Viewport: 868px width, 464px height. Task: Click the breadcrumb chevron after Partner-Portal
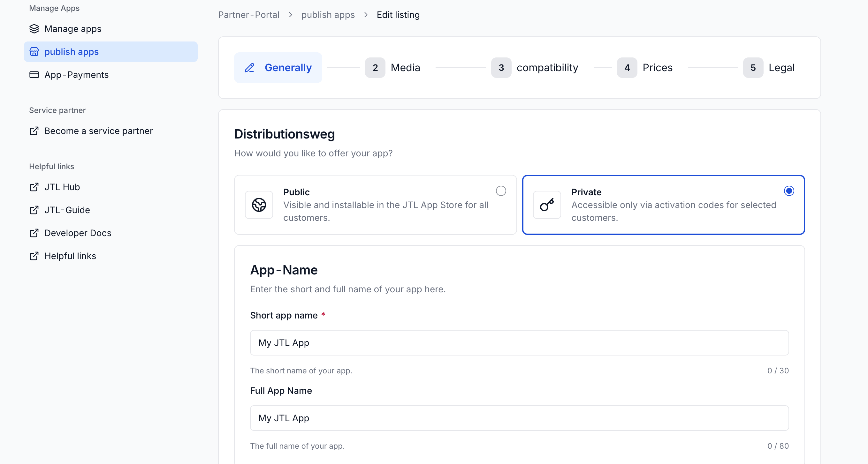tap(291, 15)
